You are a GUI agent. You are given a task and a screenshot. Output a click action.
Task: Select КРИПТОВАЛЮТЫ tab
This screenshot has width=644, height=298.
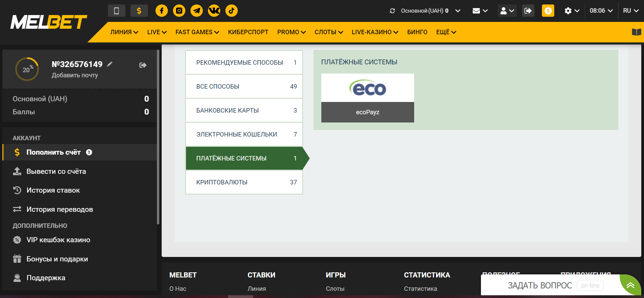(x=244, y=182)
